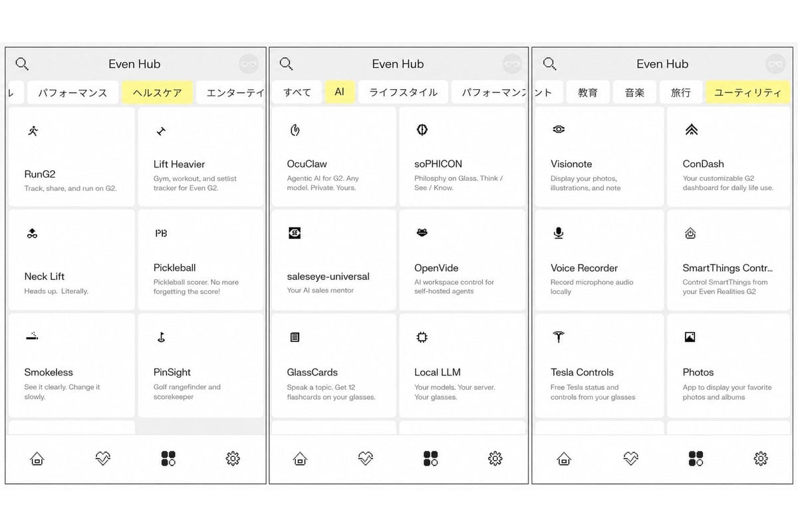Screen dimensions: 798x532
Task: Click the saleseye-universal icon
Action: [x=295, y=233]
